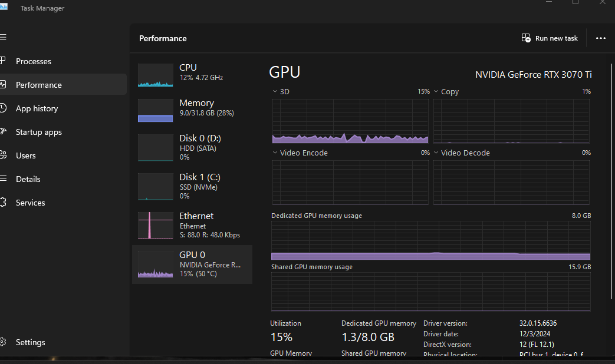Click the Performance sidebar icon
Screen dimensions: 615x364
click(3, 85)
